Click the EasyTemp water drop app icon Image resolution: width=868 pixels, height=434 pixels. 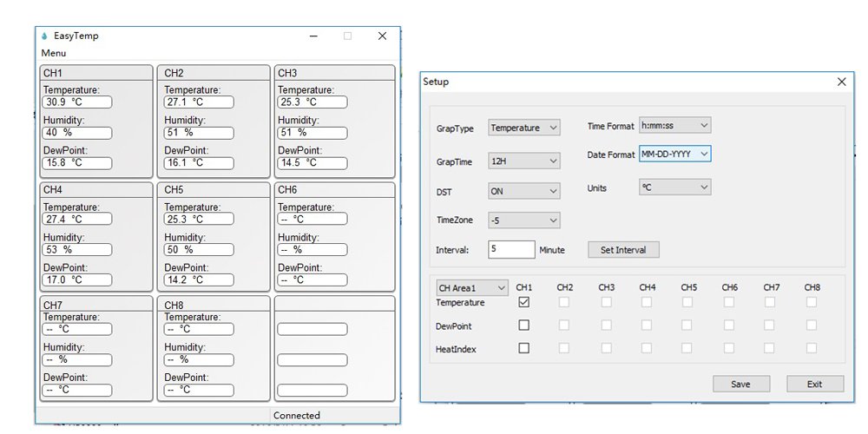tap(44, 36)
